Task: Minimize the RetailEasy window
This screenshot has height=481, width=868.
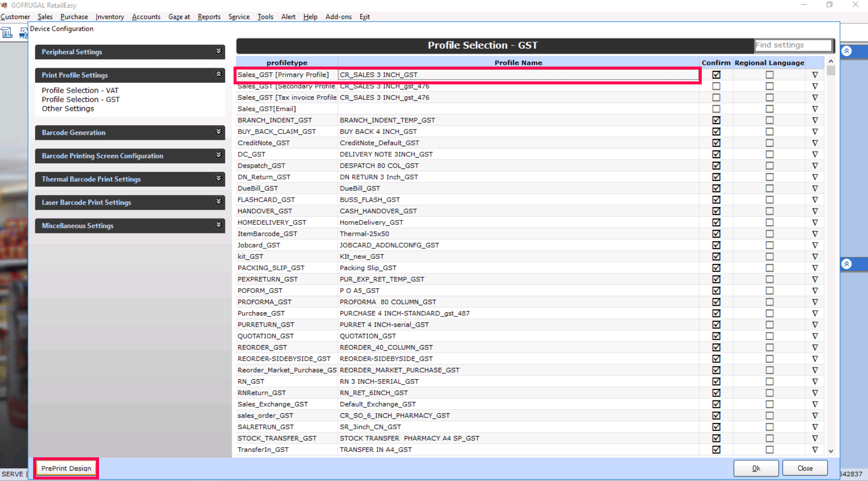Action: pyautogui.click(x=804, y=5)
